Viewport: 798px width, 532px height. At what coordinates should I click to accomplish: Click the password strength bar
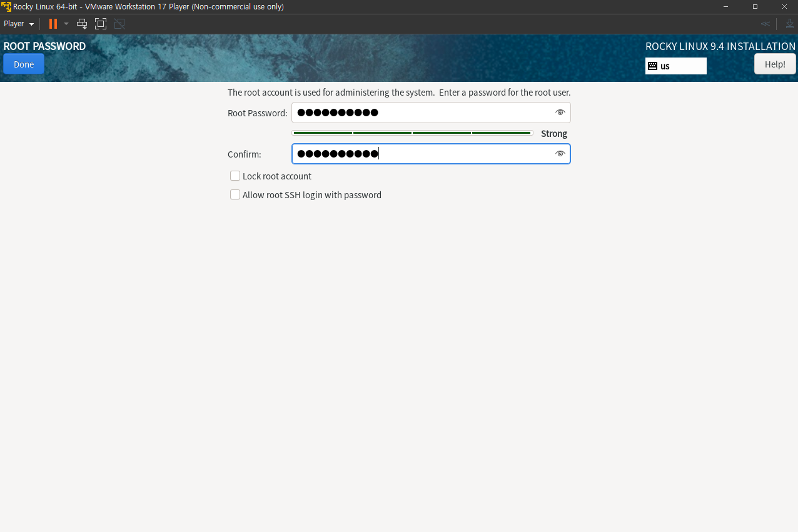tap(412, 133)
